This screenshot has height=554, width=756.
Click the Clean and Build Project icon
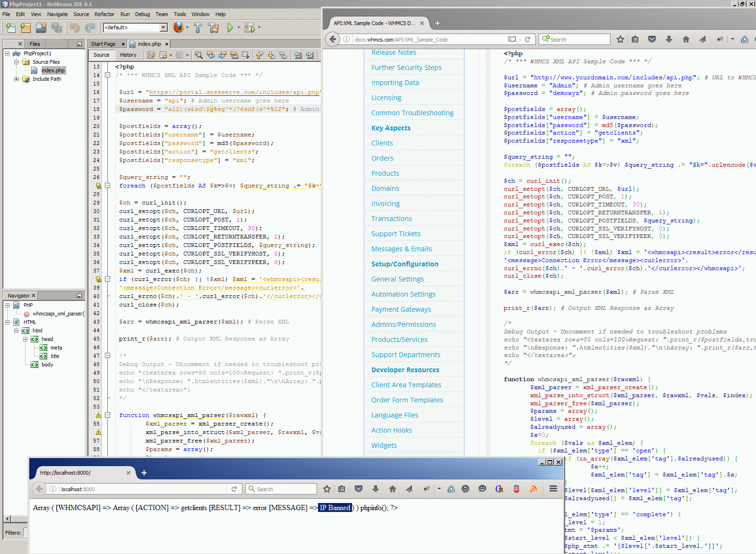point(214,28)
